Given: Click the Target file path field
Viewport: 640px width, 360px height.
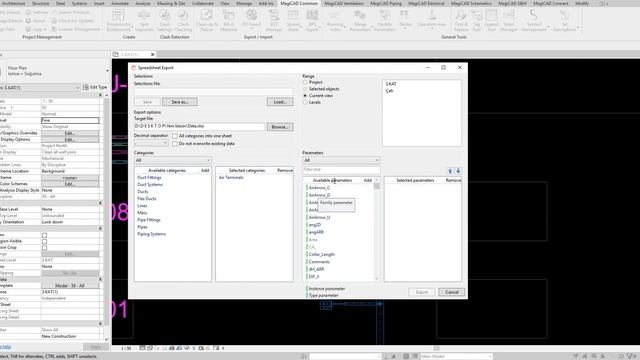Looking at the screenshot, I should click(199, 127).
